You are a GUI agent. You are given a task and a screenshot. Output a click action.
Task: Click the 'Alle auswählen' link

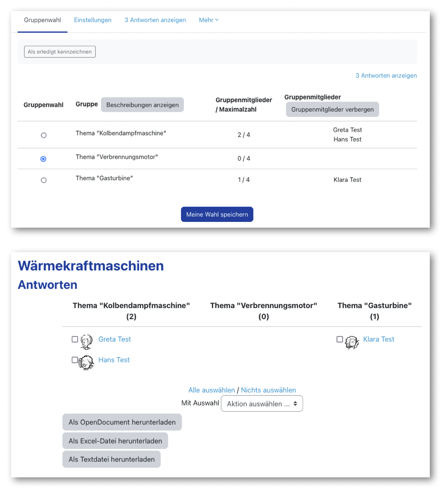[x=211, y=390]
